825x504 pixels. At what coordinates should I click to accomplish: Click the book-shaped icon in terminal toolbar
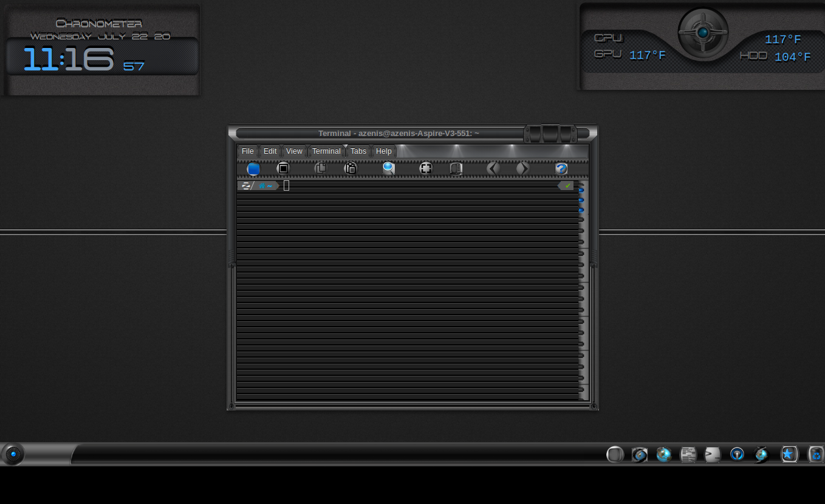pyautogui.click(x=456, y=168)
